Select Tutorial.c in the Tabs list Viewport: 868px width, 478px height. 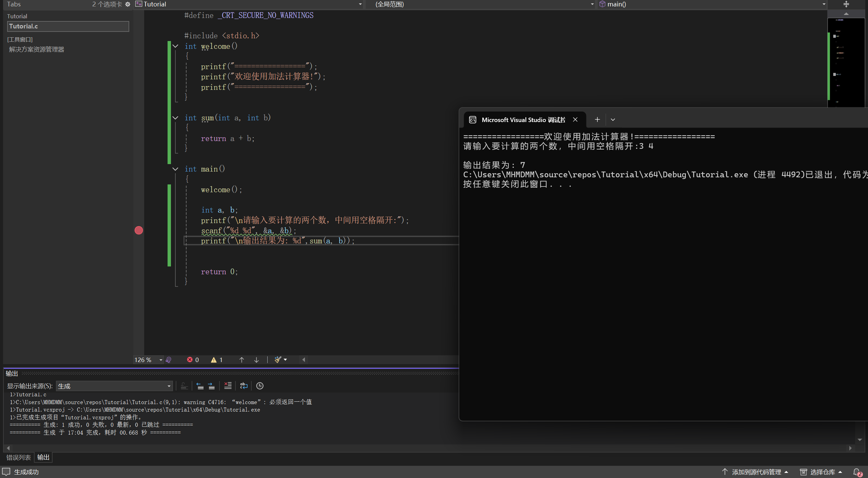tap(68, 26)
